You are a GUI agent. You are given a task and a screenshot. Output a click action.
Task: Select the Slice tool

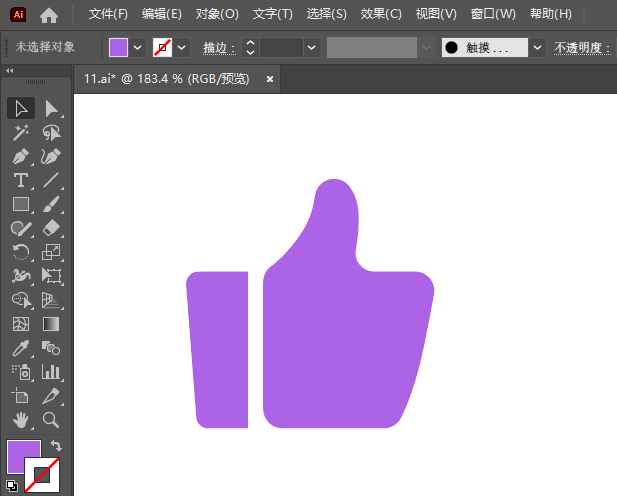click(51, 396)
